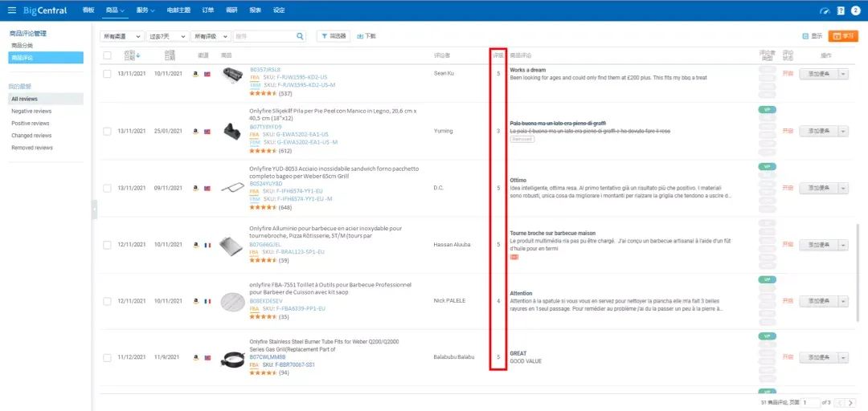Open the past 7 days dropdown

(x=168, y=36)
